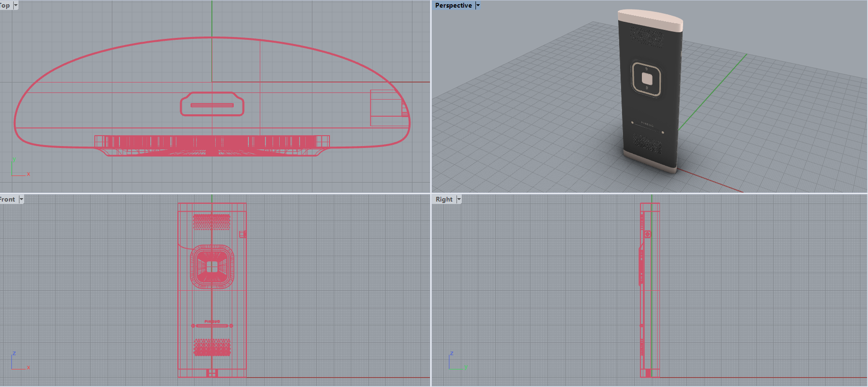
Task: Expand the Right viewport dropdown arrow
Action: [458, 200]
